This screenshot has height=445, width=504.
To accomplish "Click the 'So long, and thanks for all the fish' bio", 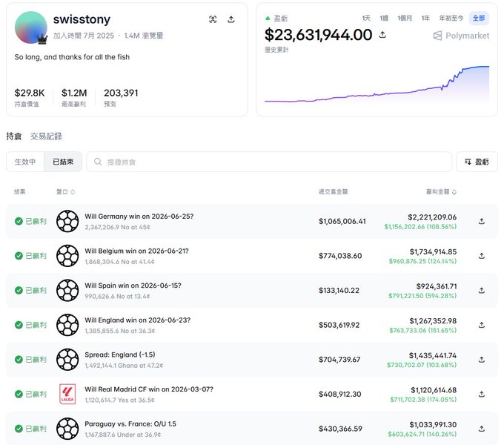I will (72, 57).
